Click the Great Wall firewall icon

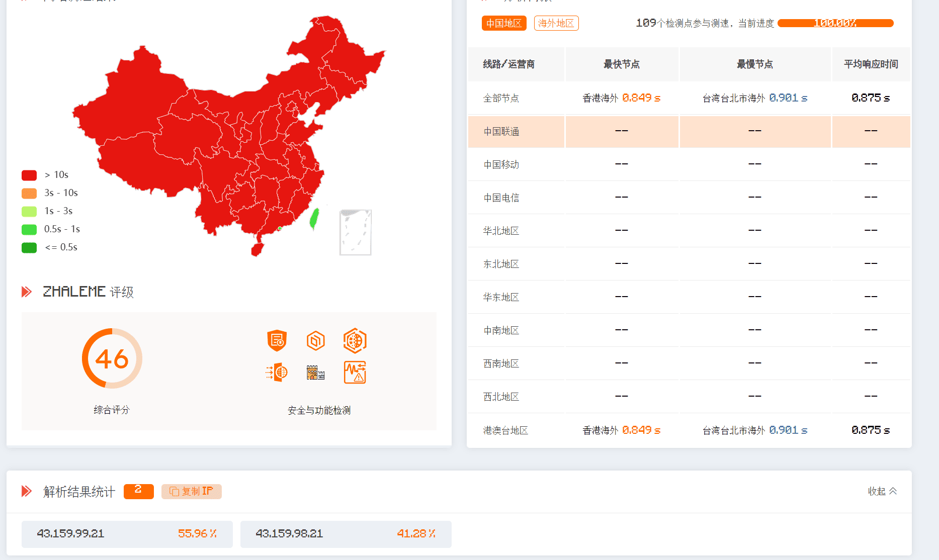(x=316, y=372)
